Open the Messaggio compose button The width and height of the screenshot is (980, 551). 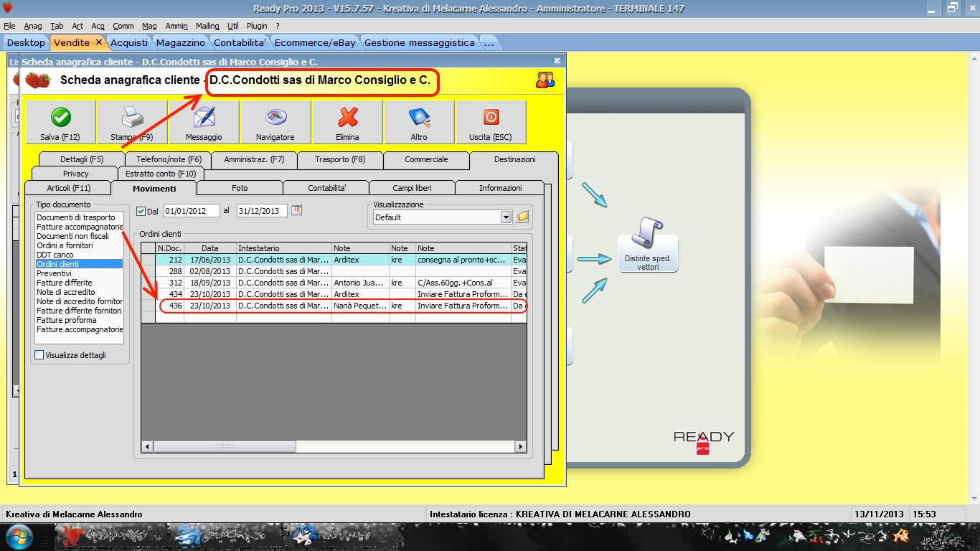[204, 122]
